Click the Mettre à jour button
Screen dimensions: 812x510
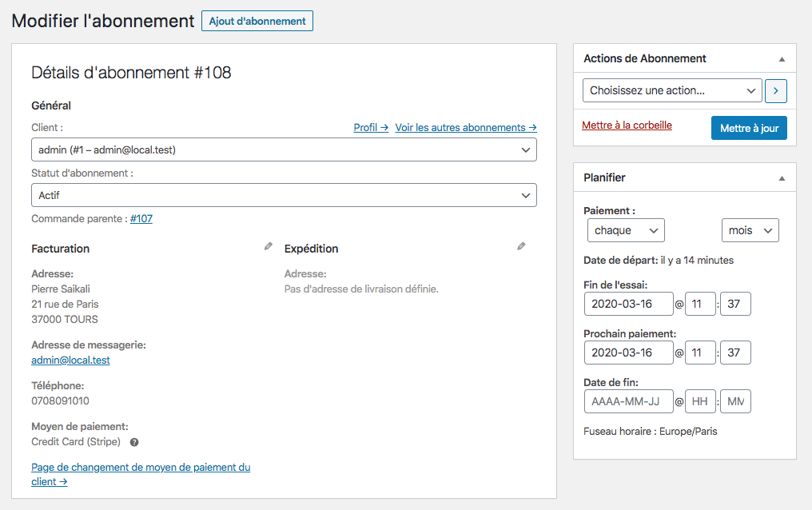coord(749,128)
